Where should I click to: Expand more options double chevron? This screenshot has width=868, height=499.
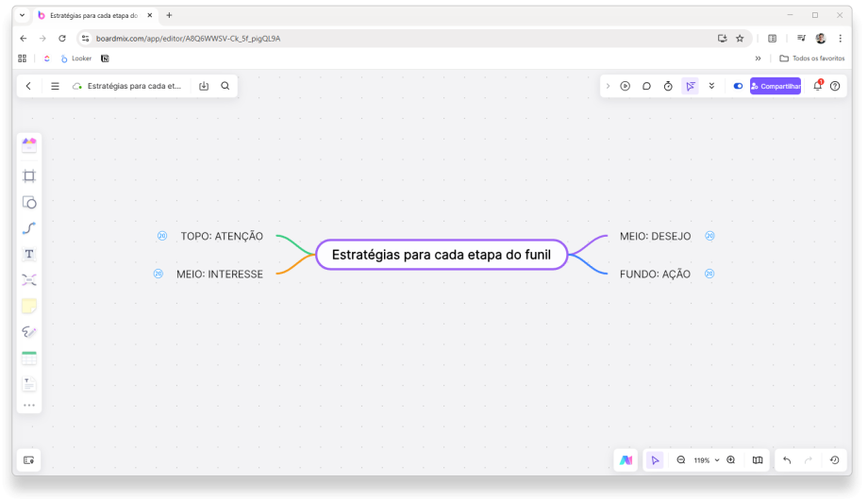[712, 86]
